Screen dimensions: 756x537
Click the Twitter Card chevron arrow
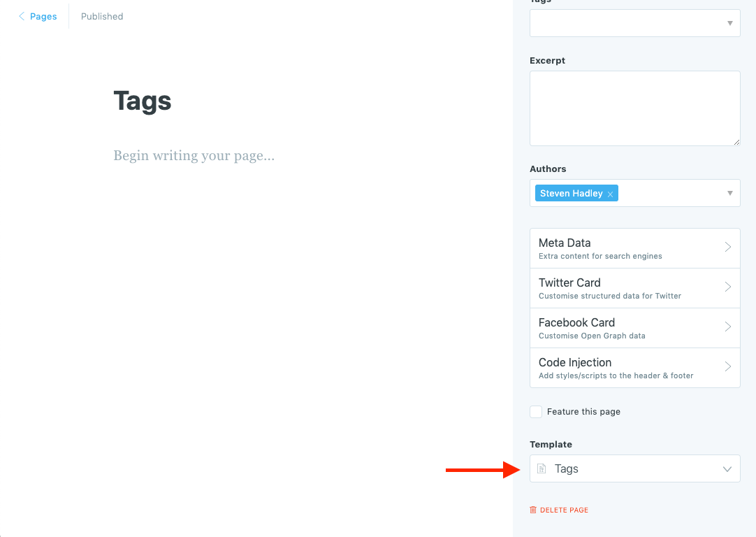click(x=727, y=287)
